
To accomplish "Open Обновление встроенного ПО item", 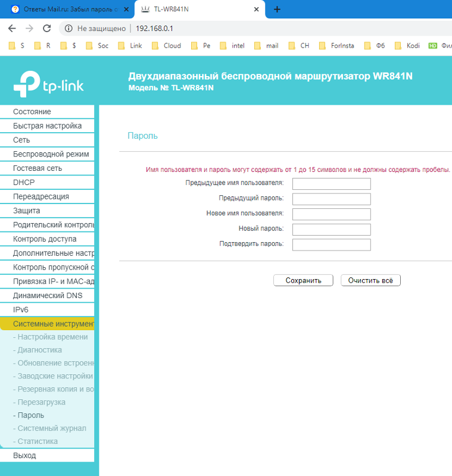I will (x=54, y=363).
